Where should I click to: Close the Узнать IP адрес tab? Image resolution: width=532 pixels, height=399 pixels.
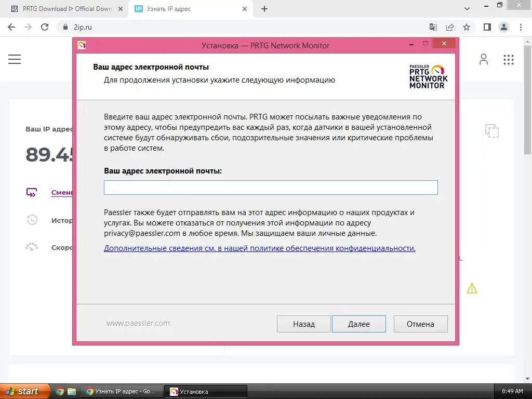(245, 9)
